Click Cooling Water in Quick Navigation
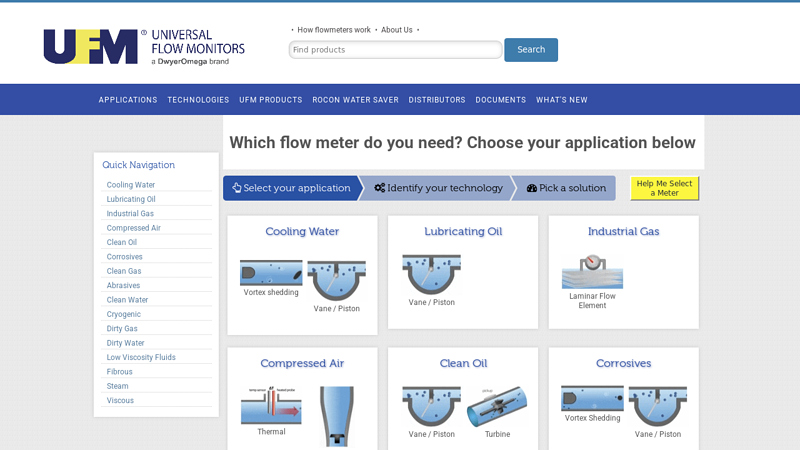The height and width of the screenshot is (450, 800). [x=131, y=185]
